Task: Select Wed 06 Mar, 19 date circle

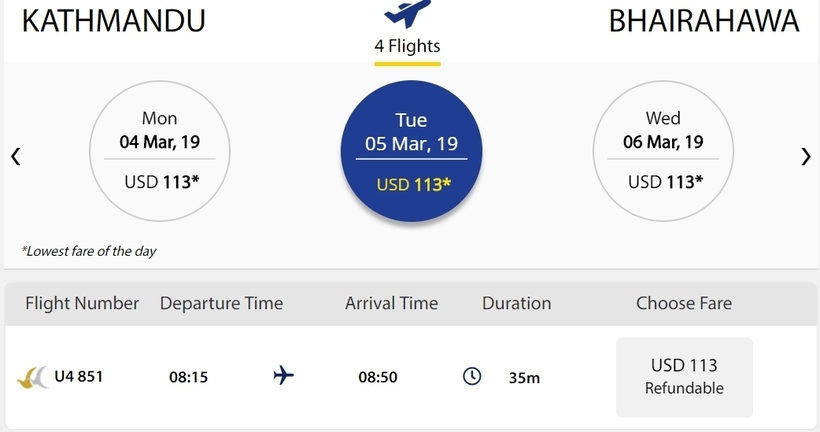Action: point(663,151)
